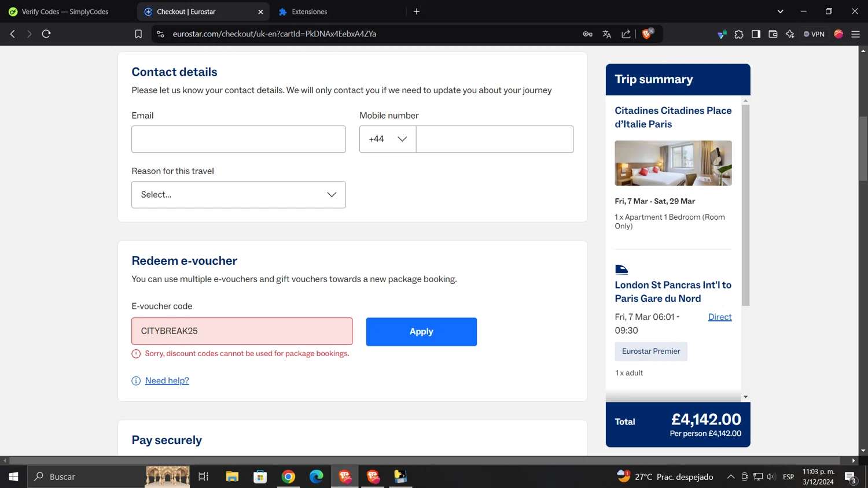868x488 pixels.
Task: Click trip summary scrollbar up arrow
Action: pyautogui.click(x=745, y=101)
